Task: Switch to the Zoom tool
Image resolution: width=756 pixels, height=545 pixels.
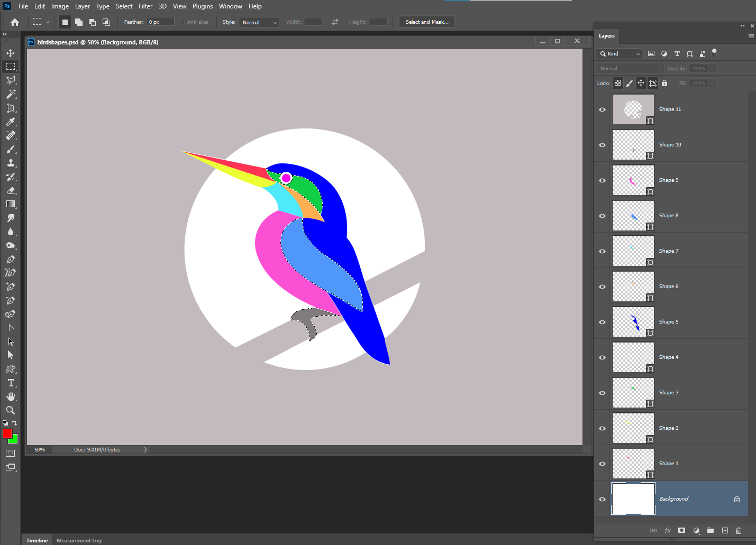Action: click(x=11, y=410)
